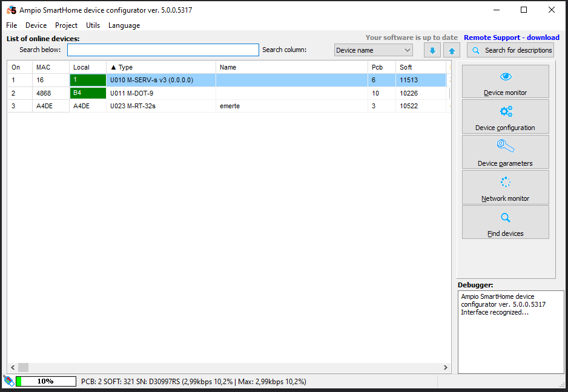Sort by the Type column header
The height and width of the screenshot is (392, 568).
tap(161, 67)
